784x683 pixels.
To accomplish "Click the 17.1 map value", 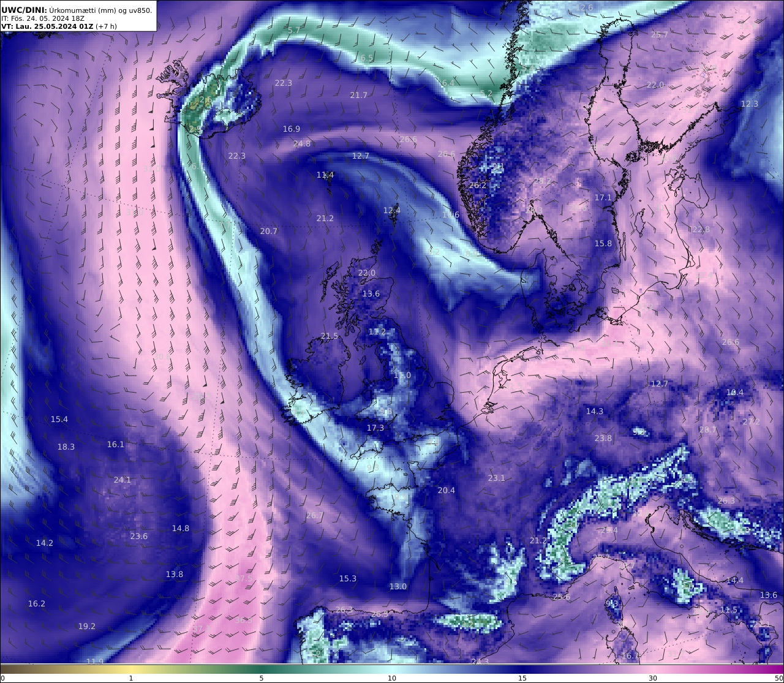I will coord(603,197).
